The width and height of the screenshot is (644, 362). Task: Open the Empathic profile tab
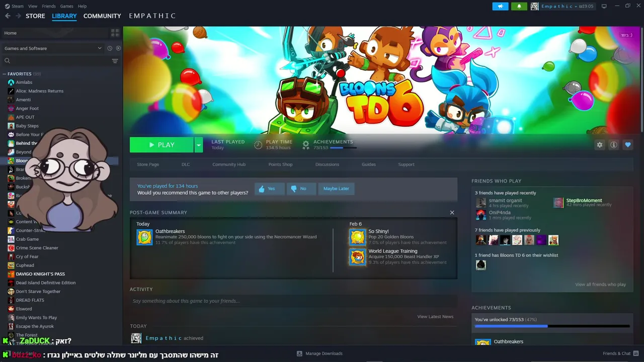point(152,16)
